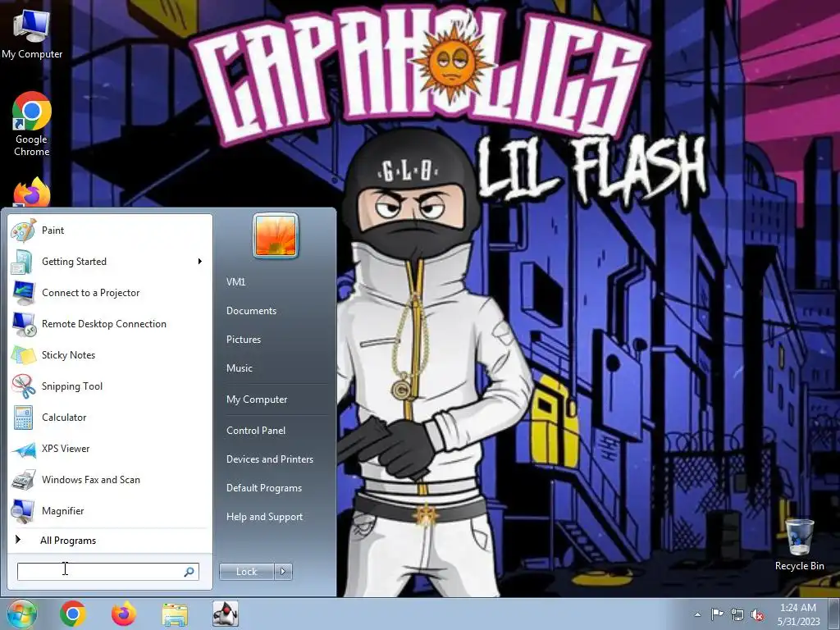This screenshot has width=840, height=630.
Task: Open Paint from the Start menu
Action: point(110,231)
